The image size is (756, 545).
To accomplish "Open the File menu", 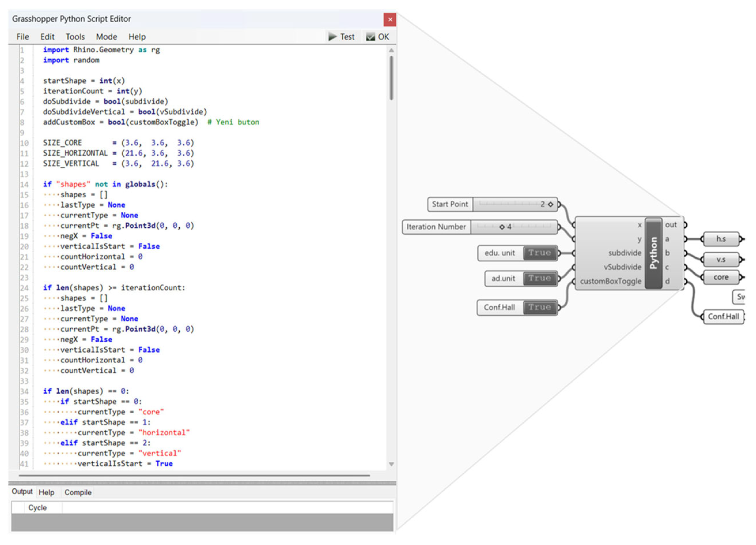I will [23, 37].
